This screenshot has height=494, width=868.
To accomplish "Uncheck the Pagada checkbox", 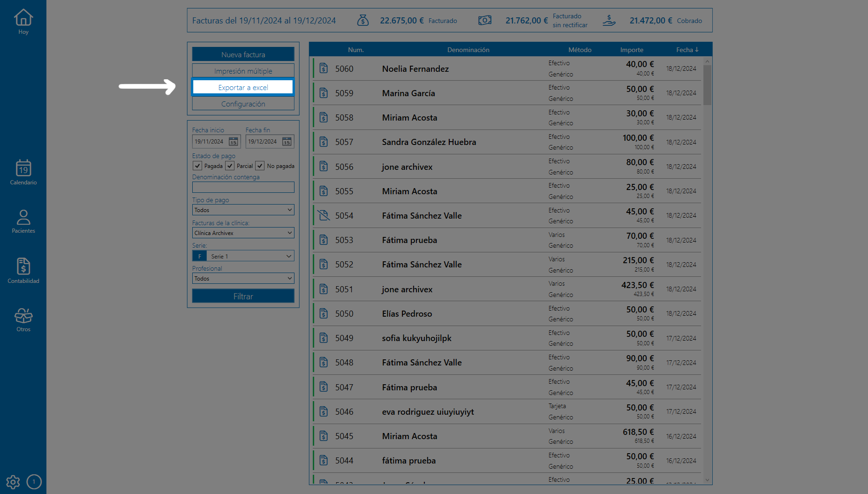I will [197, 166].
